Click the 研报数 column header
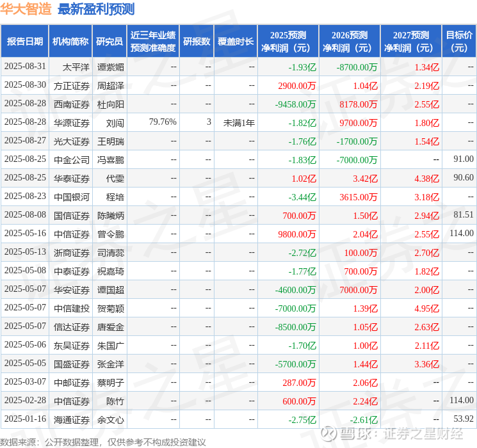The height and width of the screenshot is (448, 477). click(x=197, y=42)
